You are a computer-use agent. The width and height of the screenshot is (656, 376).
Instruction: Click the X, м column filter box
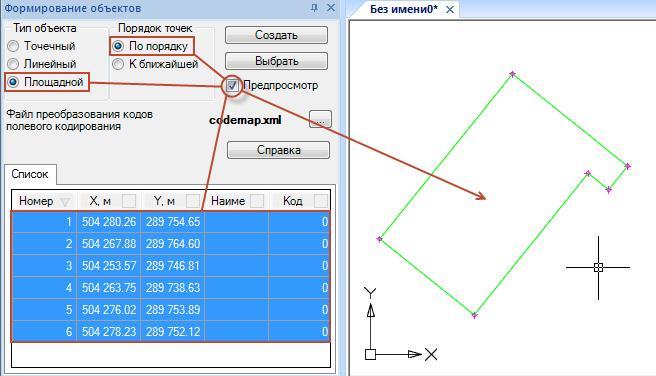128,201
